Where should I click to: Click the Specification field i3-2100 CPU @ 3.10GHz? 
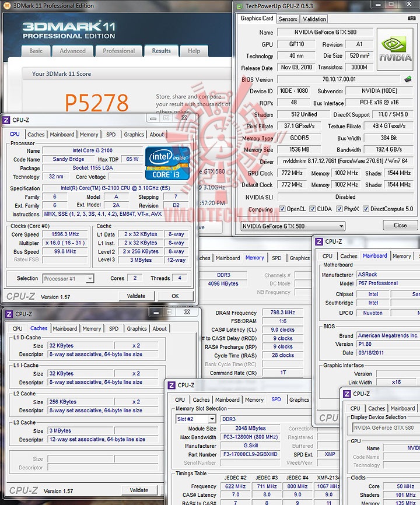tap(116, 188)
